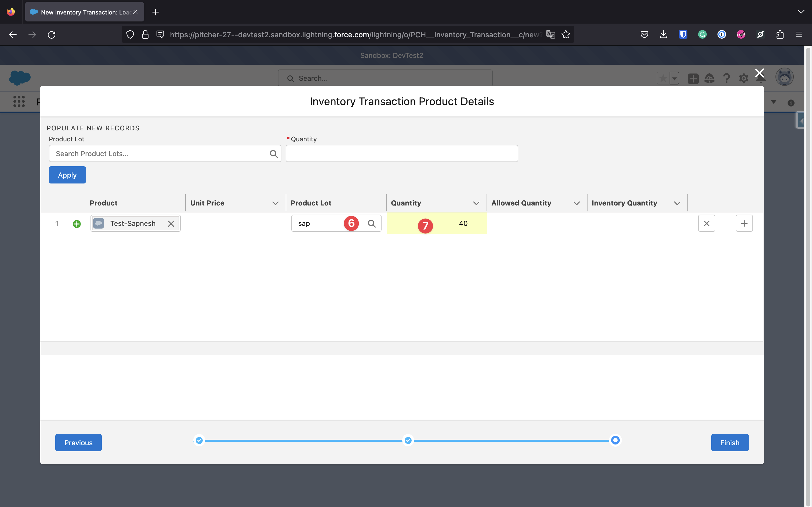
Task: Click the Bitwarden extension icon
Action: click(x=683, y=35)
